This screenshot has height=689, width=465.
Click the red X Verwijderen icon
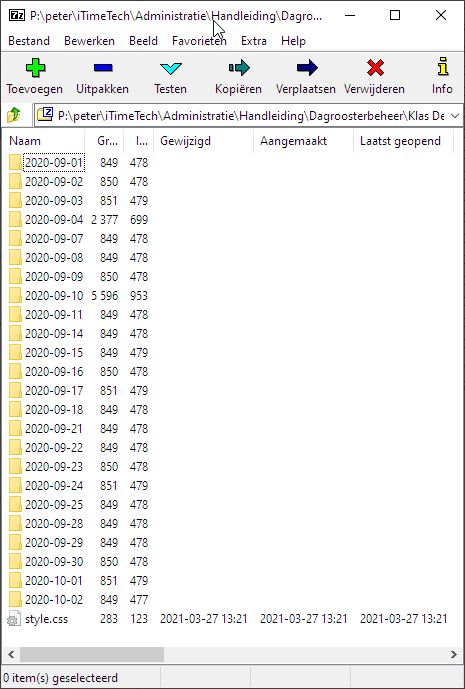coord(375,68)
